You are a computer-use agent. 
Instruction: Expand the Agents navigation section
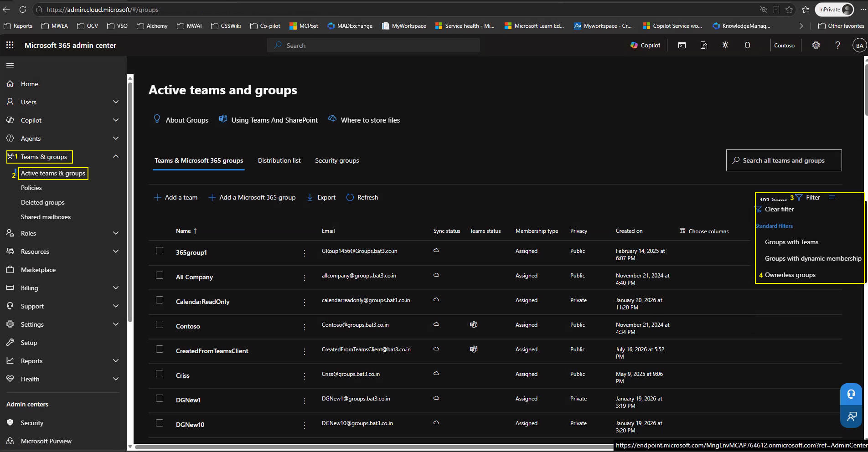coord(116,139)
